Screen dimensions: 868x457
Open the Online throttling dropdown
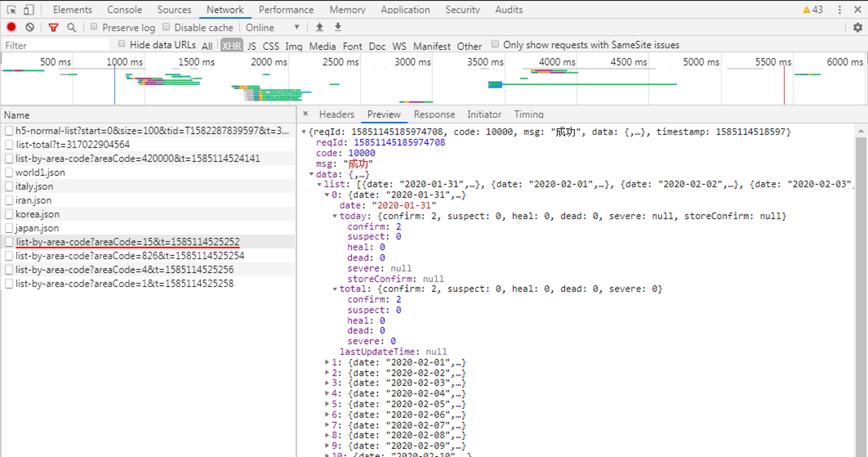pos(273,27)
